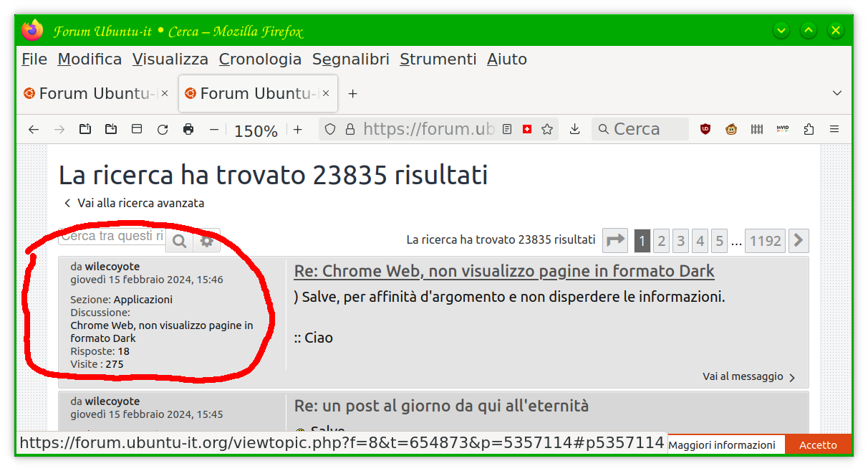Viewport: 868px width, 471px height.
Task: Print the page with printer icon
Action: coord(188,130)
